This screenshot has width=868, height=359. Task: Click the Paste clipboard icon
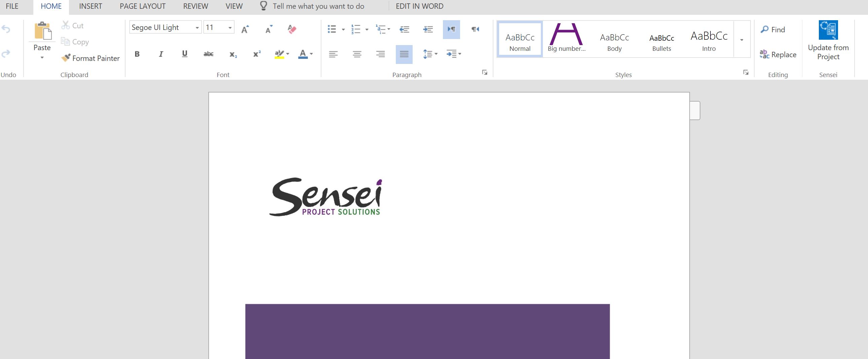(x=42, y=30)
